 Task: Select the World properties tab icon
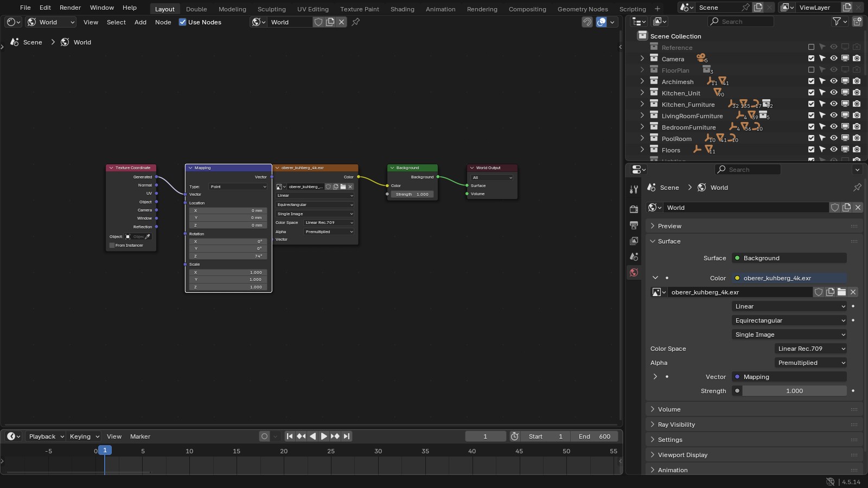[x=634, y=272]
